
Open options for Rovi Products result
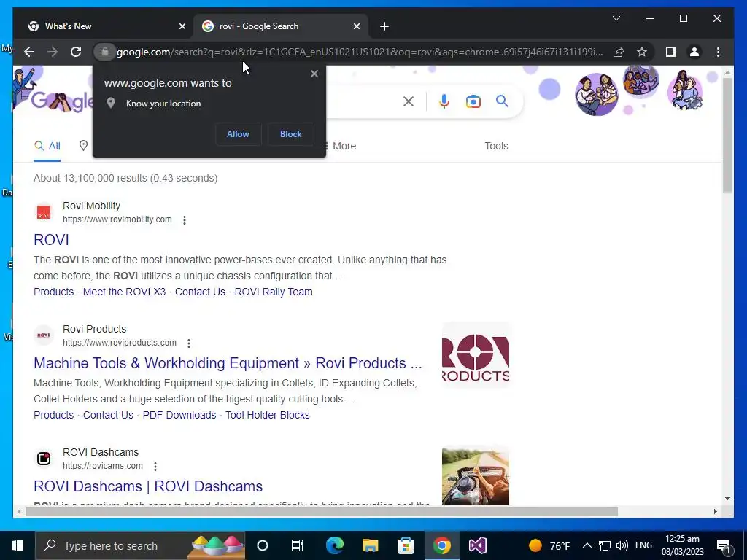click(x=189, y=343)
